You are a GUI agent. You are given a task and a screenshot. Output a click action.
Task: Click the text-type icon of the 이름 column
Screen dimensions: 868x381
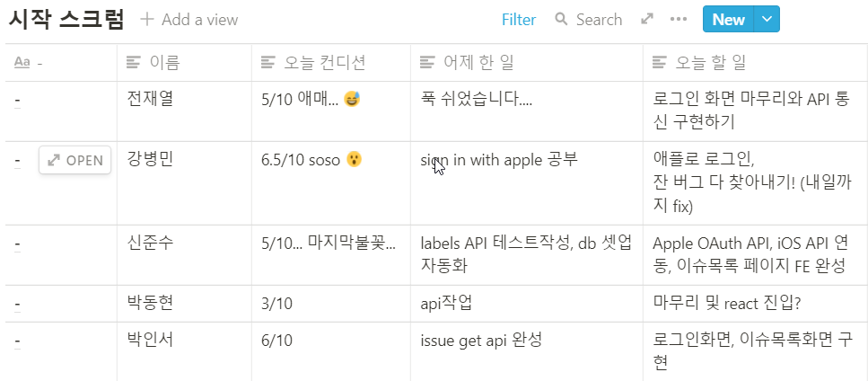click(x=134, y=62)
